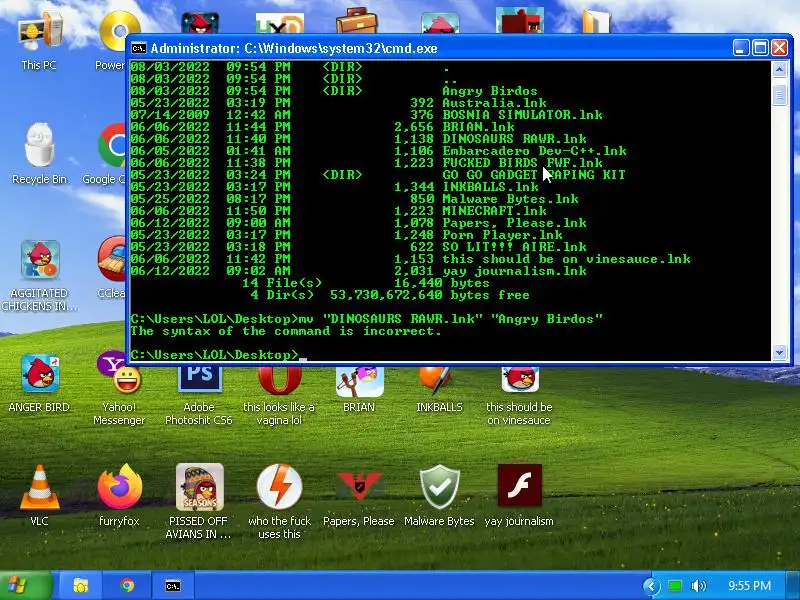Image resolution: width=800 pixels, height=600 pixels.
Task: Open the Recycle Bin icon
Action: pyautogui.click(x=39, y=153)
